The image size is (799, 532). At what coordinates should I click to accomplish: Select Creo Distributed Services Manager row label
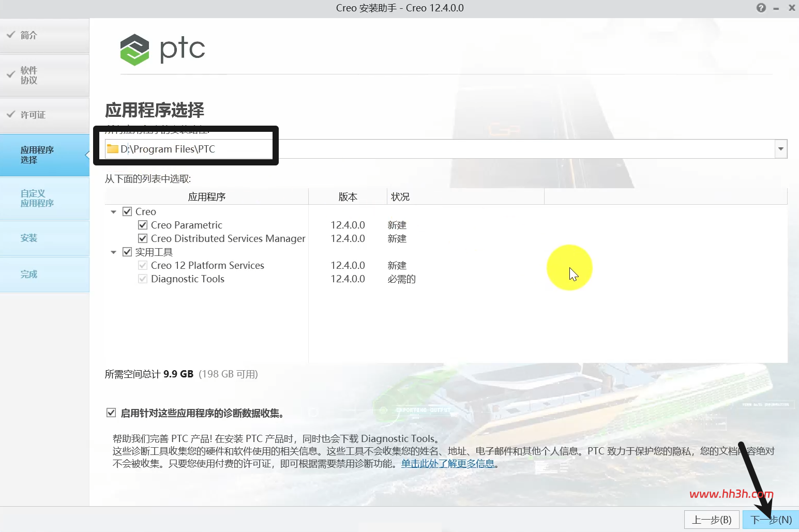228,238
